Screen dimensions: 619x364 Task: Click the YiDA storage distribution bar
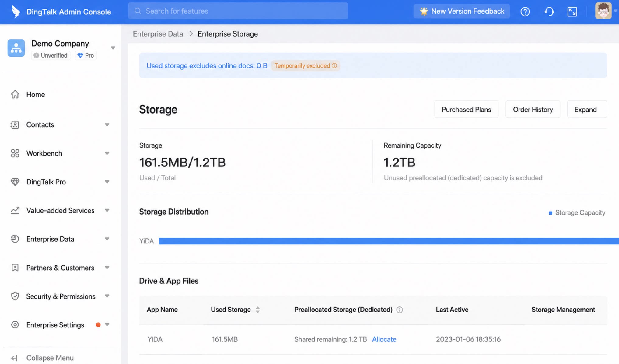389,241
